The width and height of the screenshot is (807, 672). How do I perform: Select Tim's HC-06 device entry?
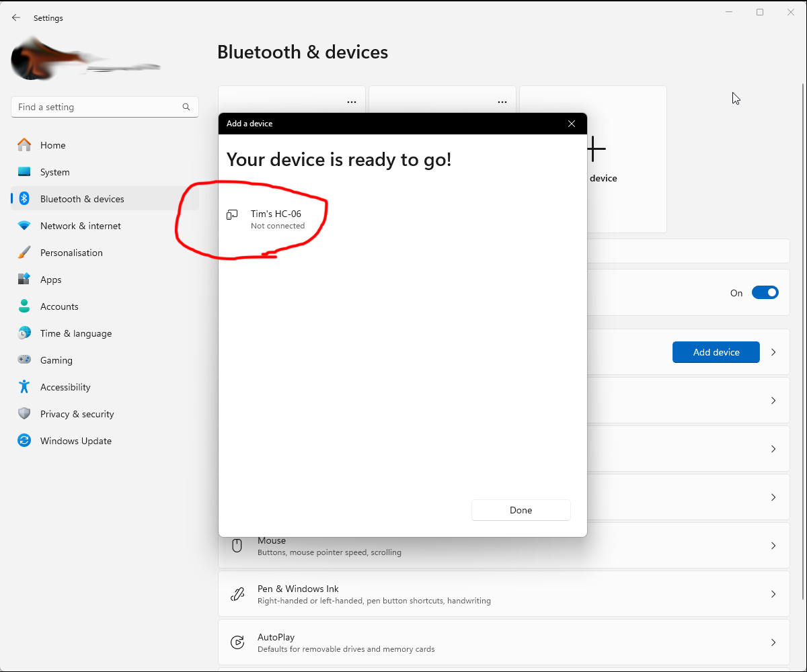(x=277, y=219)
